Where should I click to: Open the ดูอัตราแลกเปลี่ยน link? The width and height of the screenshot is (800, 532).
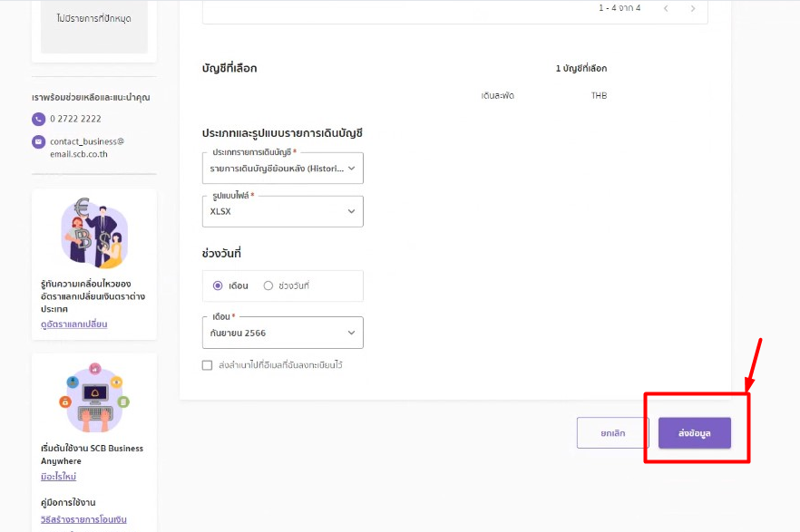tap(74, 324)
